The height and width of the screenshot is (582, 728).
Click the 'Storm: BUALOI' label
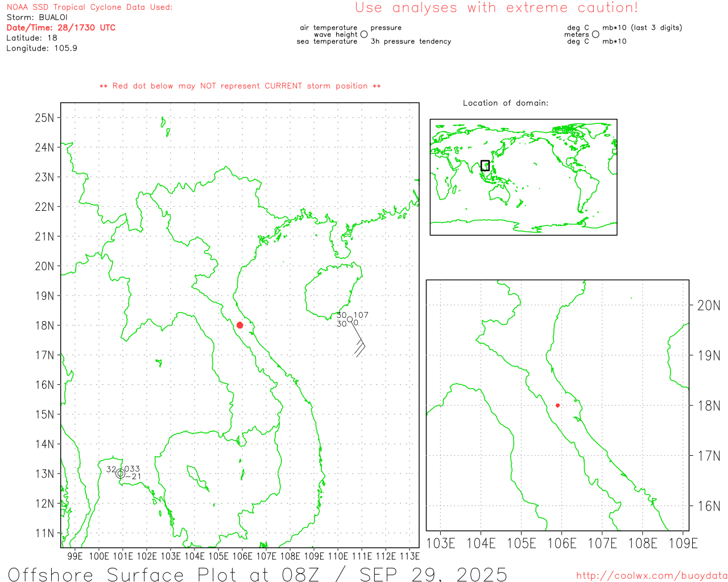coord(37,18)
